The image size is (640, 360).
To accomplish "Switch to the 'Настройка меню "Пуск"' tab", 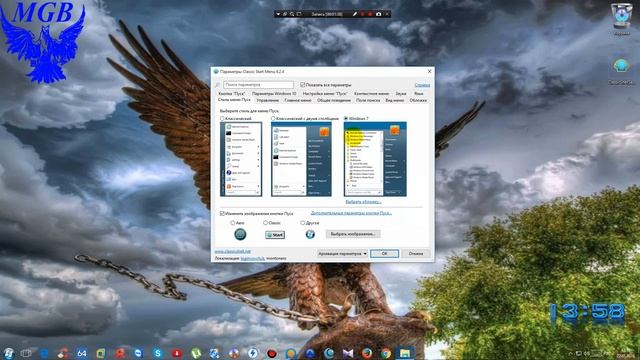I will (x=325, y=93).
